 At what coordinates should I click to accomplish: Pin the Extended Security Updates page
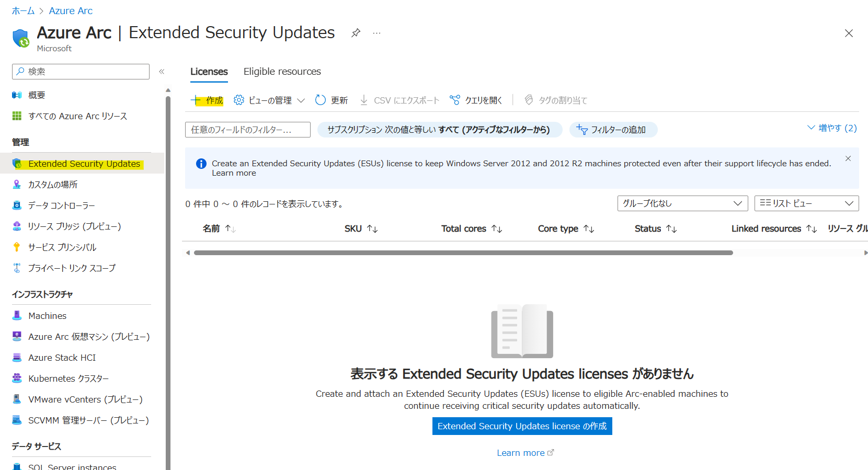[x=356, y=33]
